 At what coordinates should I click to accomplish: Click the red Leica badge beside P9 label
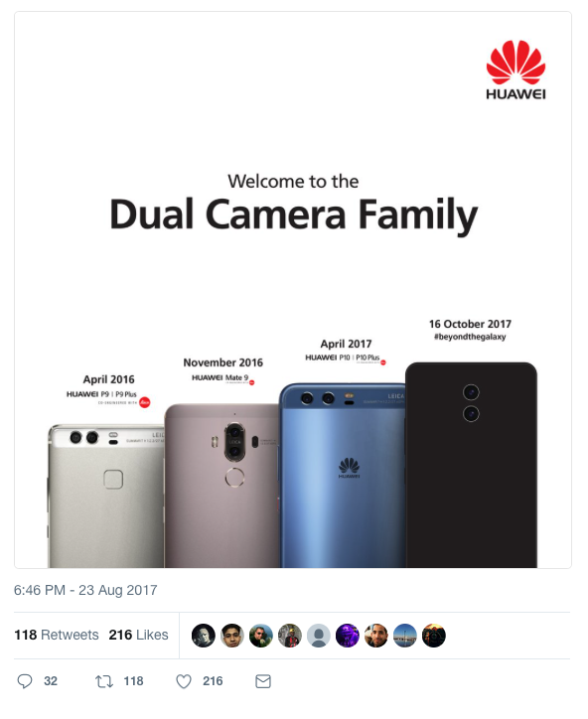[144, 402]
